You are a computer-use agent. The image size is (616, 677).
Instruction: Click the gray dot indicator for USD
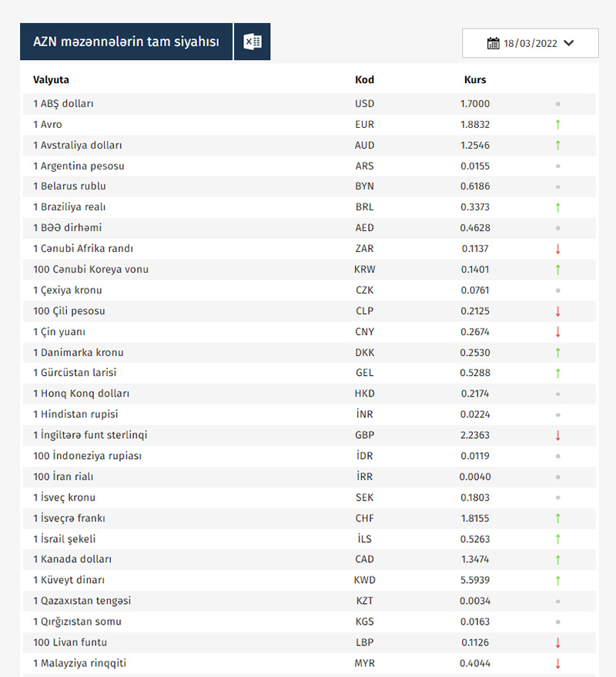557,104
